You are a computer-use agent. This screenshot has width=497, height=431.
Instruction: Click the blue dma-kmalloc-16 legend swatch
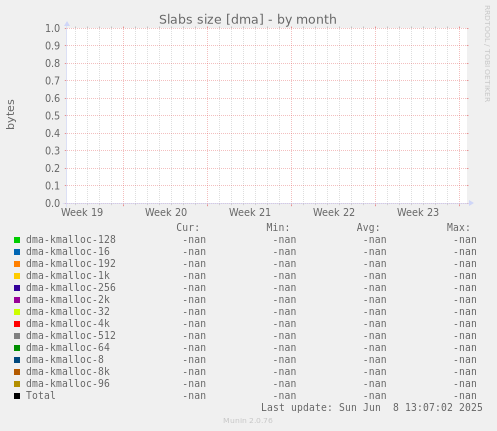coord(17,252)
